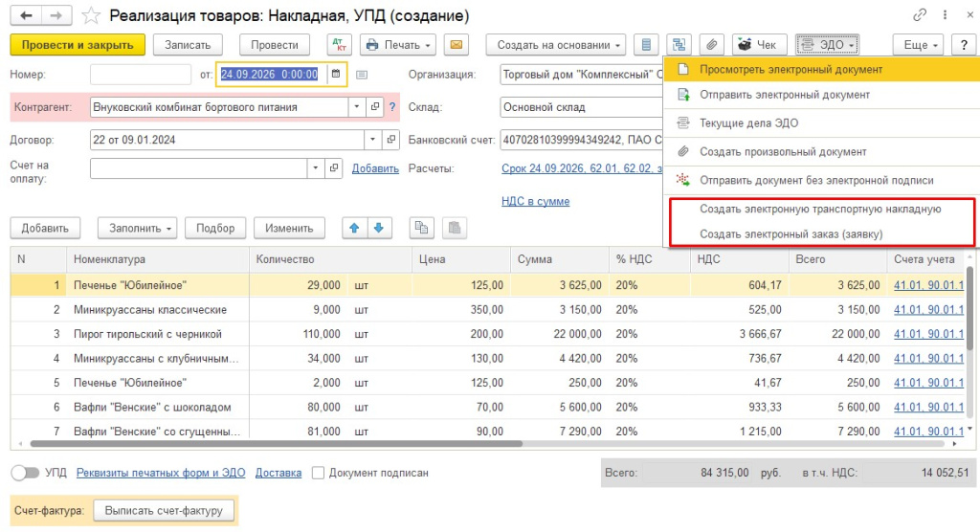Open calendar picker beside date field
The image size is (980, 532).
coord(336,75)
